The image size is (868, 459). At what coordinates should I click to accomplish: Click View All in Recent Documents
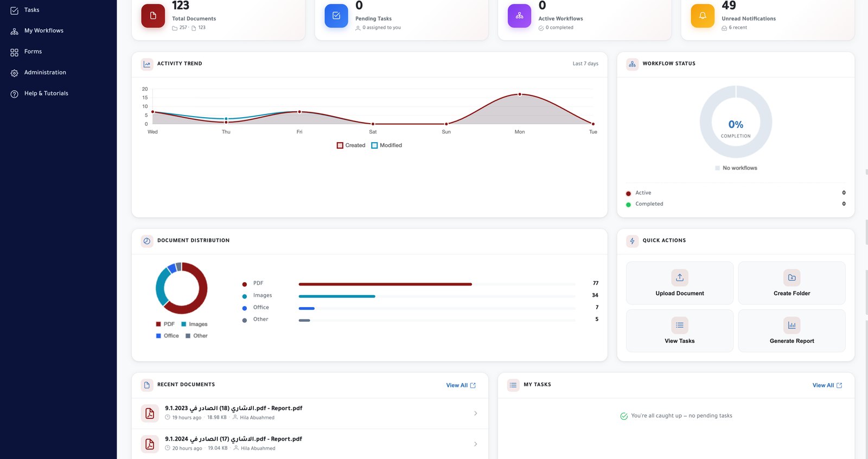click(461, 385)
